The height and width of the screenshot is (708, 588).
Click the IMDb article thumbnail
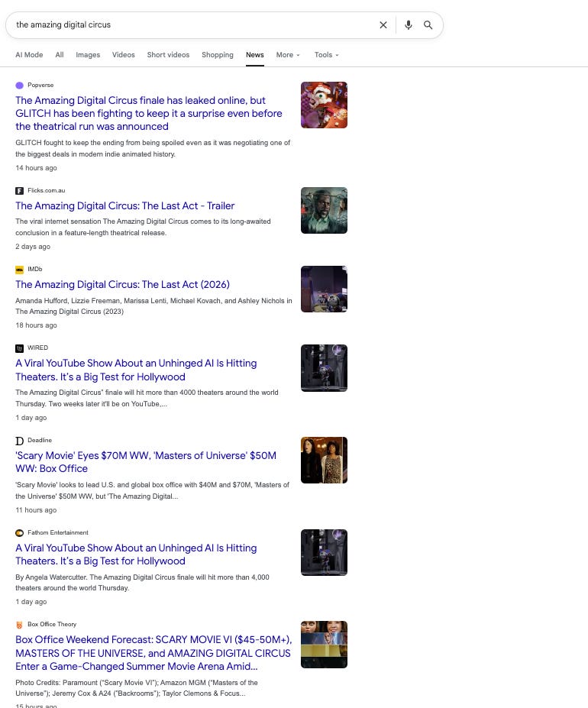pyautogui.click(x=325, y=289)
